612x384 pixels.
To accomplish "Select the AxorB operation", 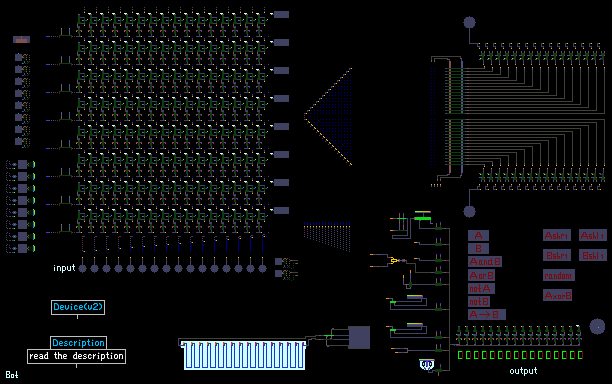I will pyautogui.click(x=558, y=295).
